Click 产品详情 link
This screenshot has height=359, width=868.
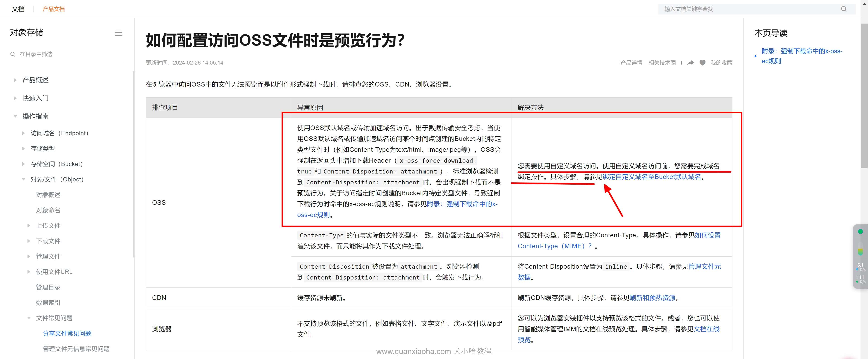(631, 63)
